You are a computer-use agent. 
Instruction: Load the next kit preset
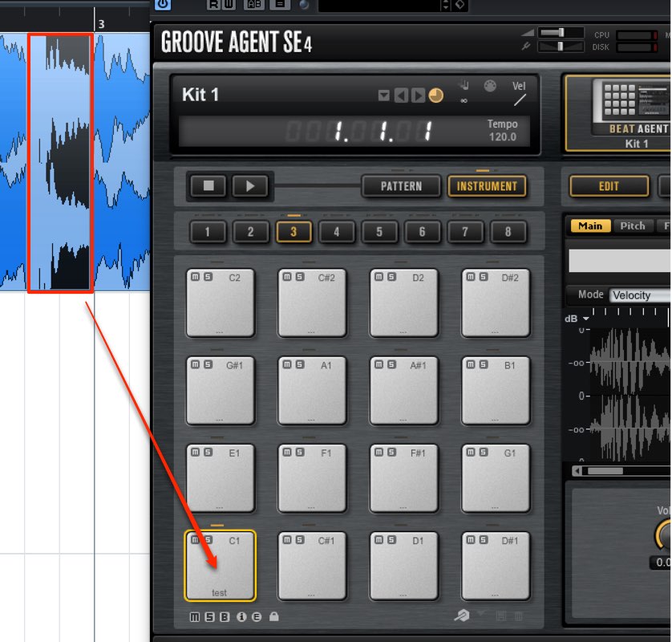tap(418, 95)
